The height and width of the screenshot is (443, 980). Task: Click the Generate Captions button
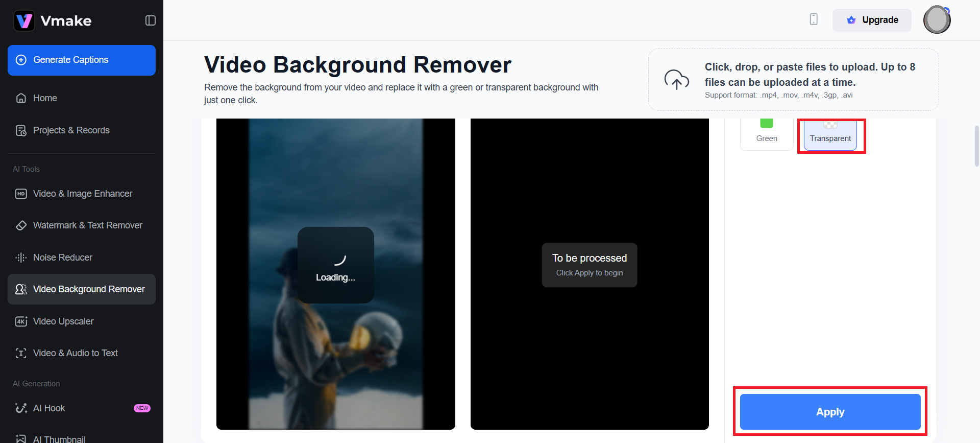click(82, 60)
